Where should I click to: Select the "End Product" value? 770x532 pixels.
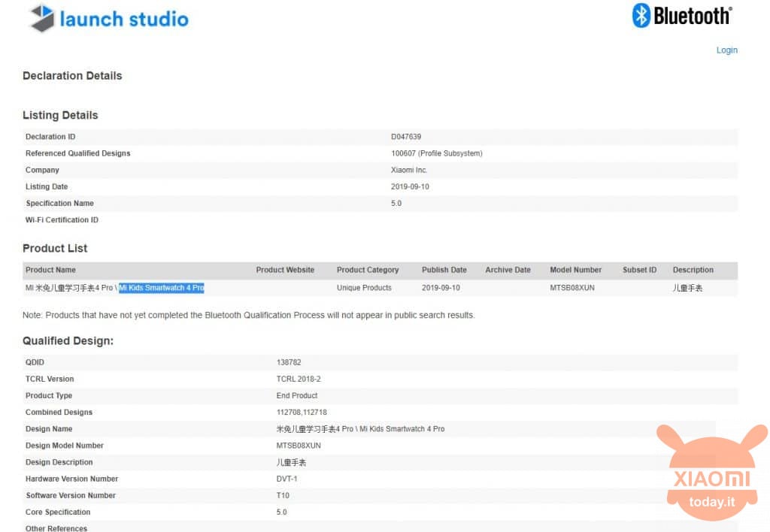tap(297, 395)
